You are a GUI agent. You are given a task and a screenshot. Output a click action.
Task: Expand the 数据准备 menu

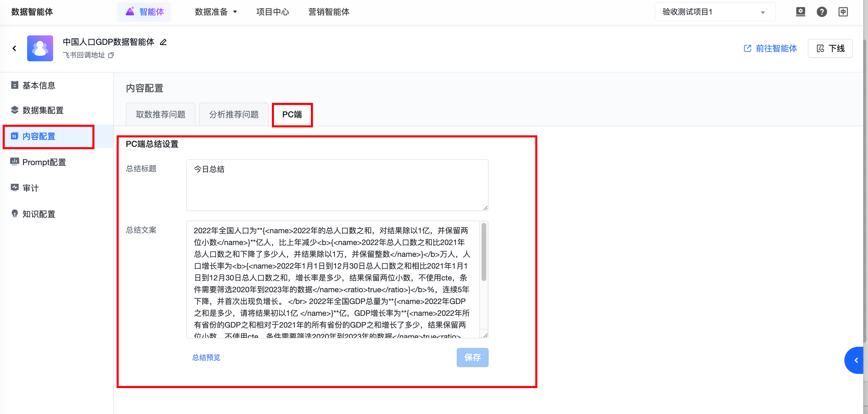point(216,12)
